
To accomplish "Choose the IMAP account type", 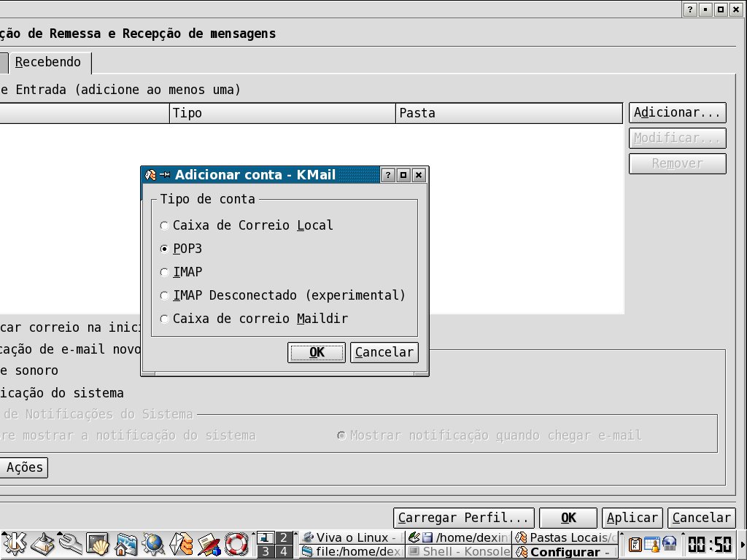I will point(181,272).
